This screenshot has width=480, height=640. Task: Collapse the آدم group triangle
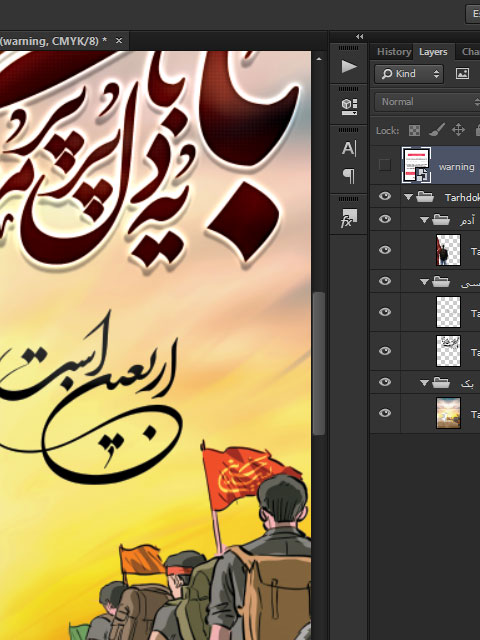coord(424,220)
